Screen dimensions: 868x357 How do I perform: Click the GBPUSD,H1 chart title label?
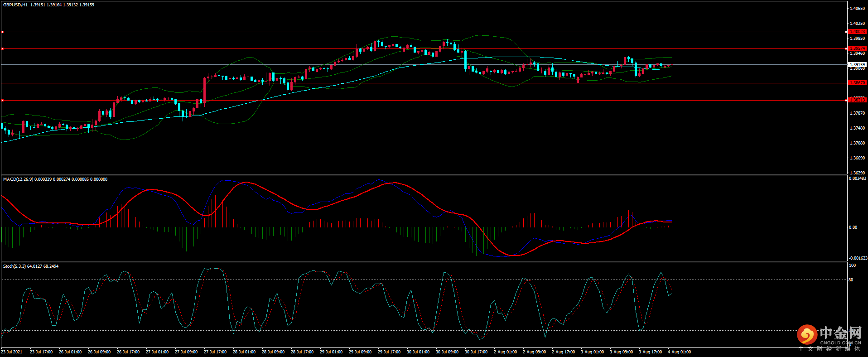click(x=15, y=5)
